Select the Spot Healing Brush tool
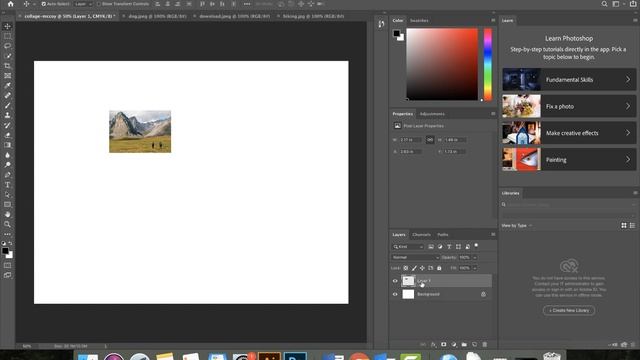Image resolution: width=640 pixels, height=360 pixels. click(x=7, y=96)
